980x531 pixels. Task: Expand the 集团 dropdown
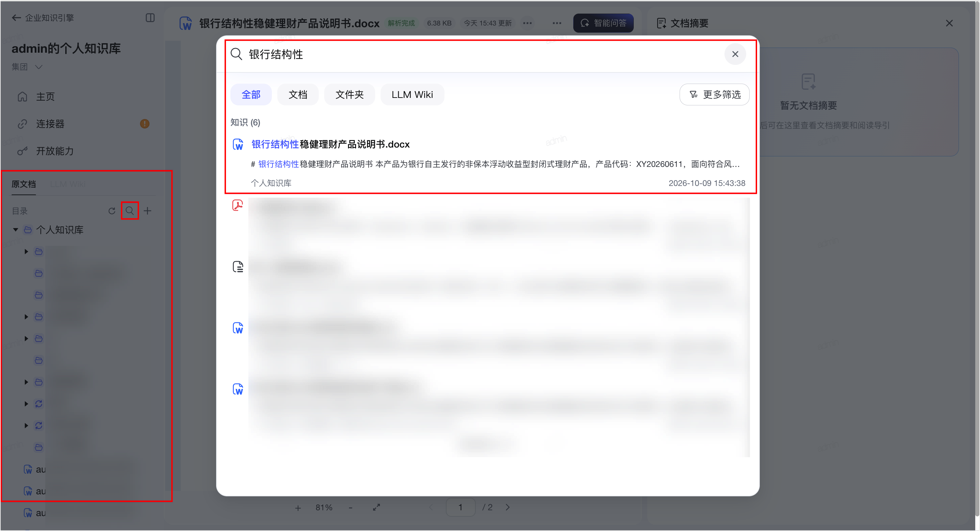tap(27, 67)
